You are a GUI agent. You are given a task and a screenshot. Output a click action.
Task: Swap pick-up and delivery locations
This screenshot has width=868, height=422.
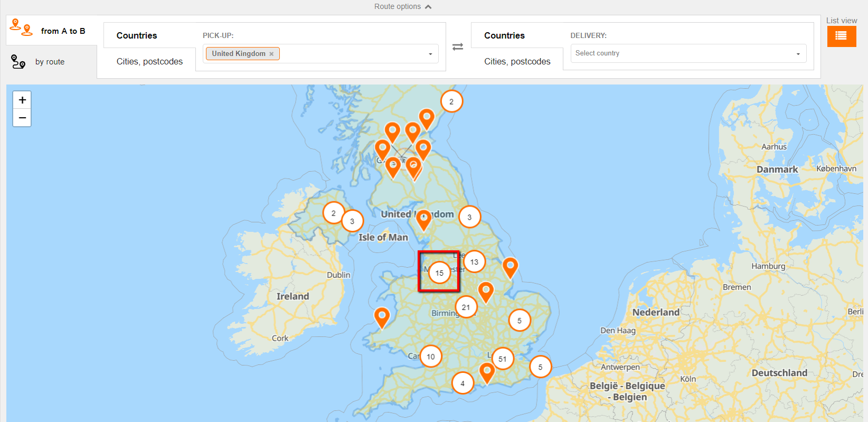point(458,47)
